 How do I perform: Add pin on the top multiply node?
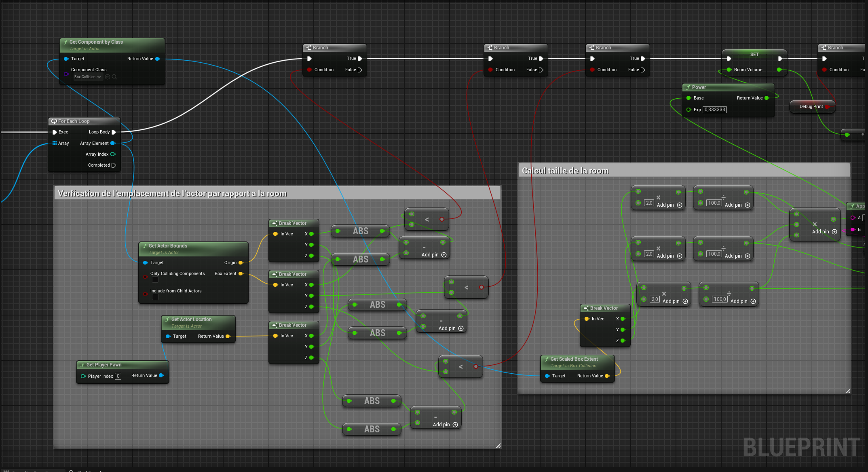click(679, 205)
